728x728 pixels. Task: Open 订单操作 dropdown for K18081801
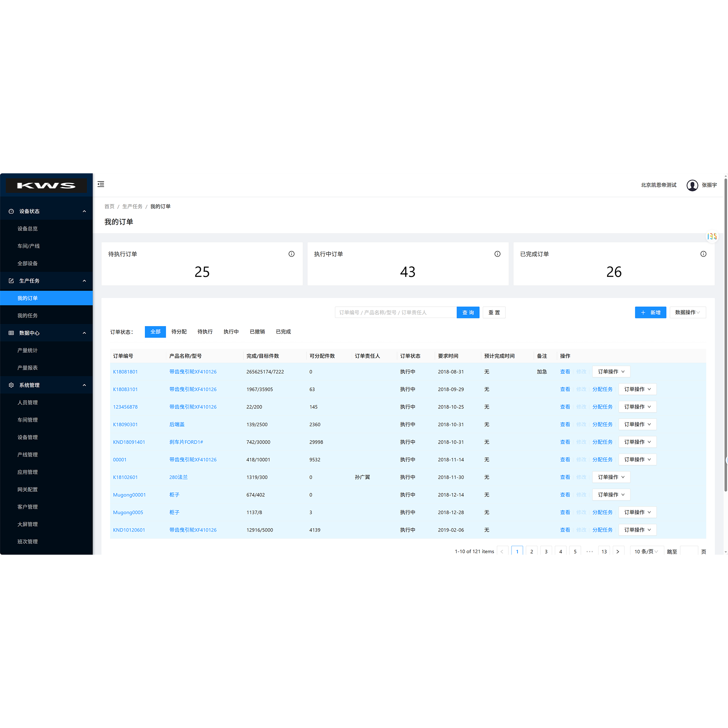(611, 372)
